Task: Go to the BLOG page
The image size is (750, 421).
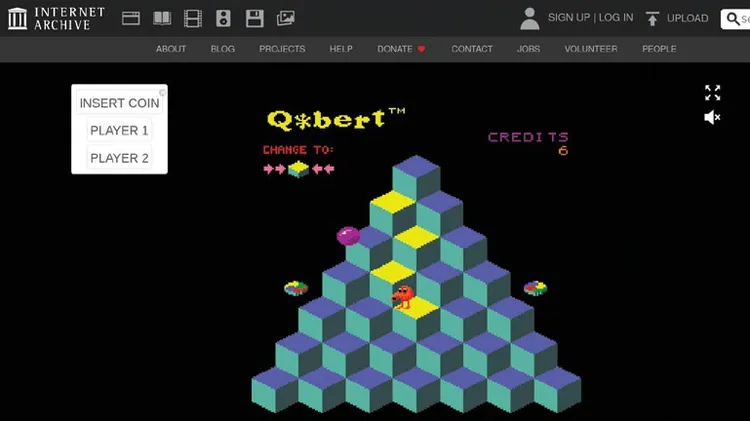Action: coord(222,49)
